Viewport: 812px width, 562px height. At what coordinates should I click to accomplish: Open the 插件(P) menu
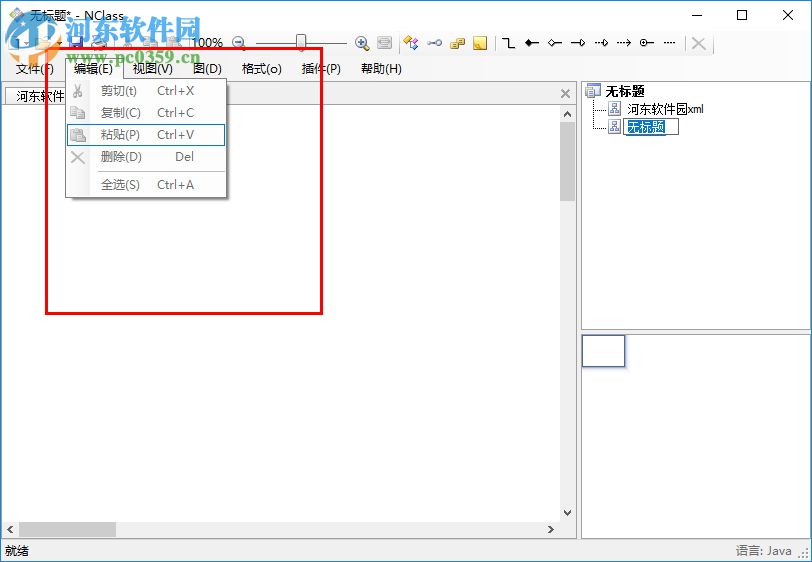321,69
